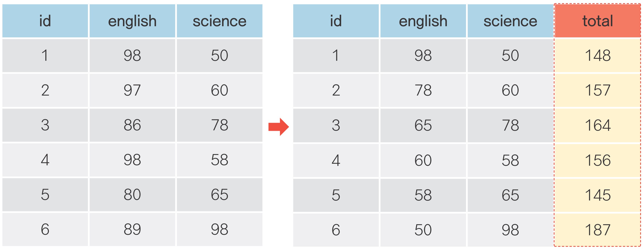Click the total cell showing 148

coord(597,56)
